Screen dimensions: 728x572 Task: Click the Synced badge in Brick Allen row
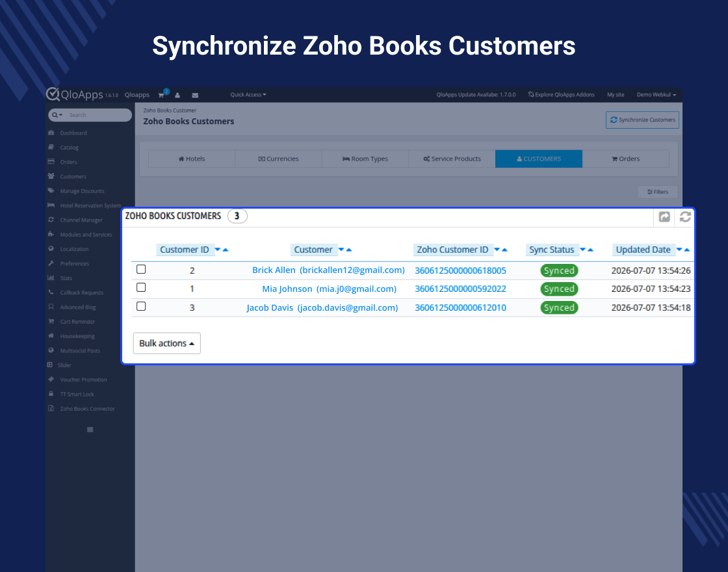[x=560, y=270]
